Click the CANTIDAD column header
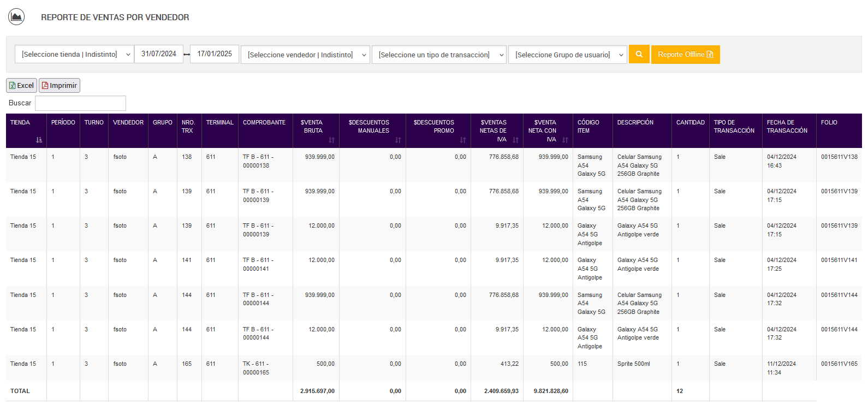Viewport: 868px width, 404px height. coord(691,130)
